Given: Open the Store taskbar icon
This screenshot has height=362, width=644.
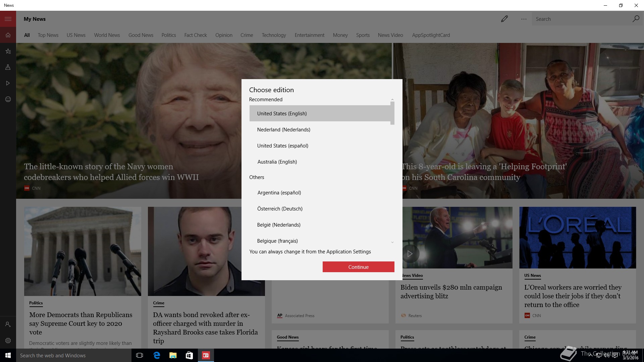Looking at the screenshot, I should tap(189, 355).
